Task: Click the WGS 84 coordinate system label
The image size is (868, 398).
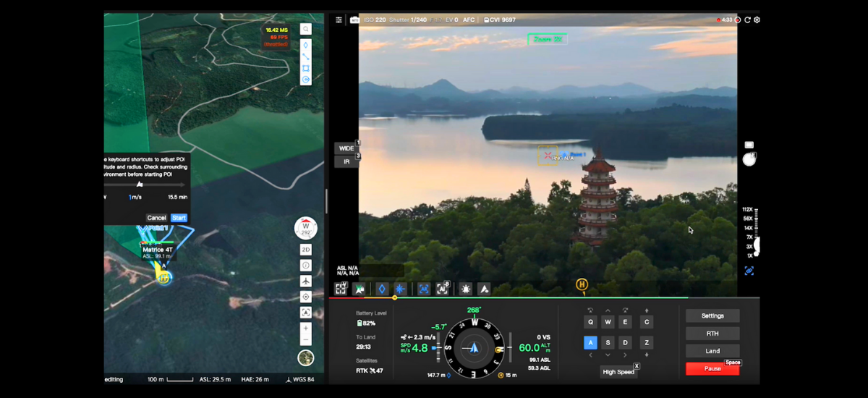Action: [301, 379]
